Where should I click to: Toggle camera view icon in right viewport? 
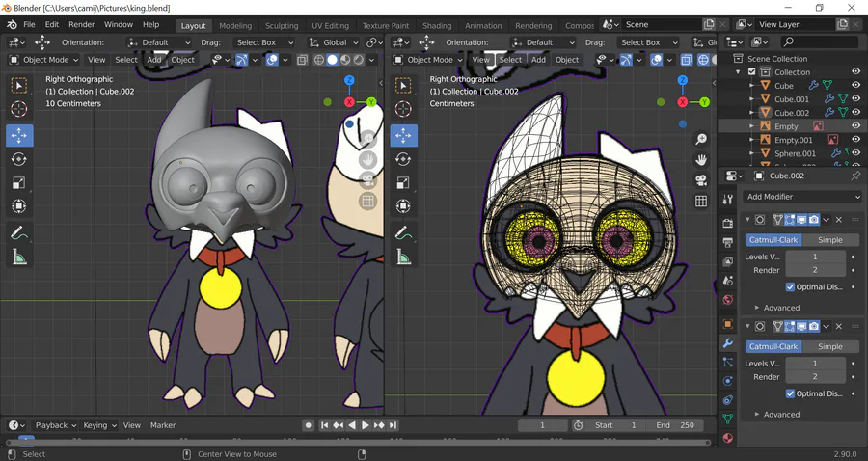click(701, 180)
